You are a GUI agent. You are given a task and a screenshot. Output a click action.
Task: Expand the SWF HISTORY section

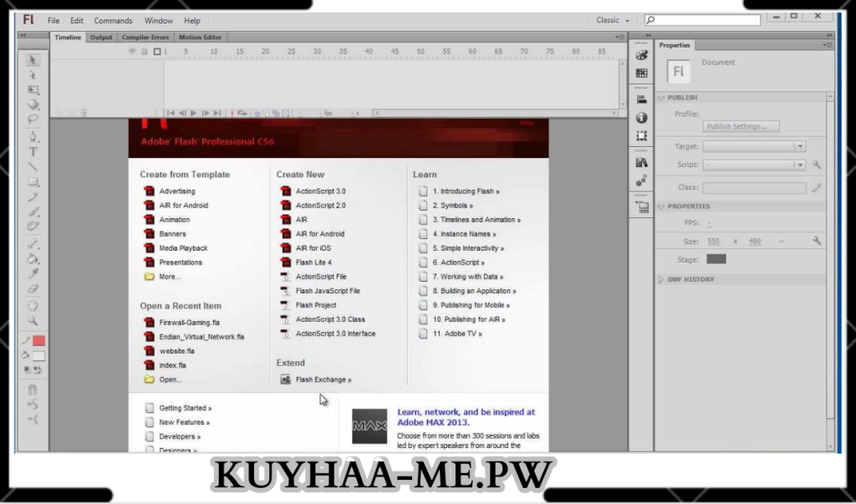pos(661,279)
